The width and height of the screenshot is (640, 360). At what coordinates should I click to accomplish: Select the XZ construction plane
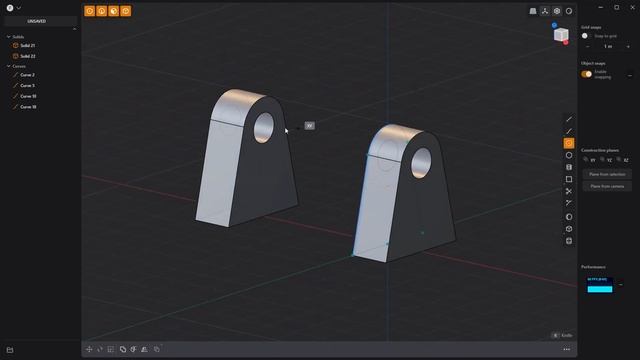[x=623, y=160]
